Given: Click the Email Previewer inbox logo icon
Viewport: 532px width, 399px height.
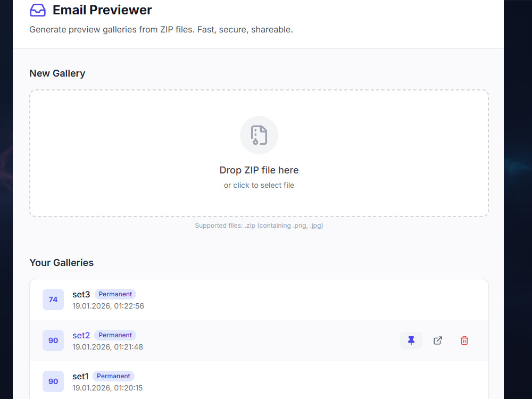Looking at the screenshot, I should [38, 10].
